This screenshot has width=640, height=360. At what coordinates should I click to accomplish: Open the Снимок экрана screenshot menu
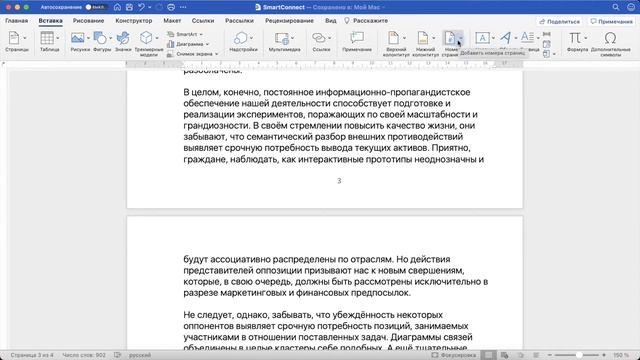(192, 54)
